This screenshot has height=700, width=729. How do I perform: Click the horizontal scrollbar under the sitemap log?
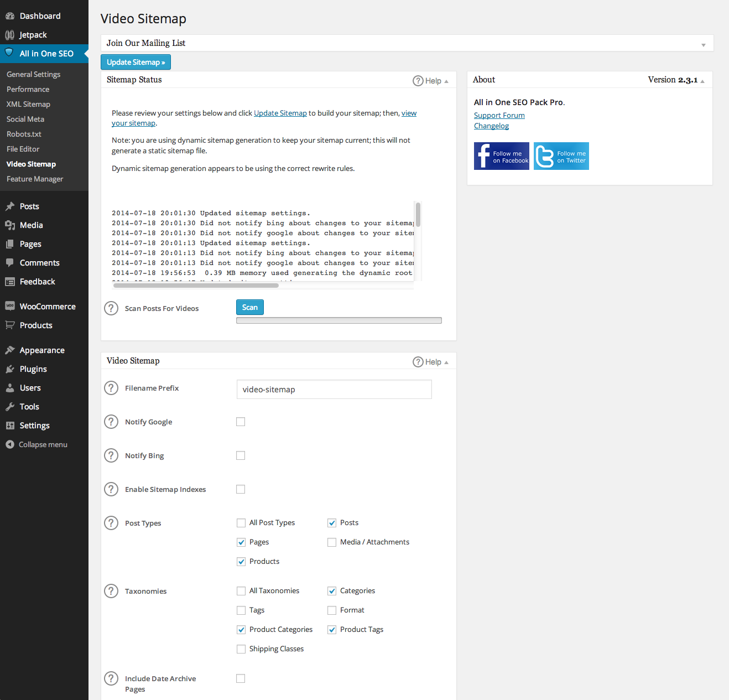pos(196,286)
